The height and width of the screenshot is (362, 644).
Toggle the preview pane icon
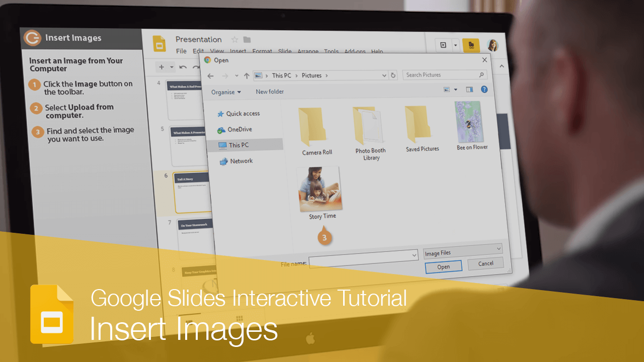(469, 89)
